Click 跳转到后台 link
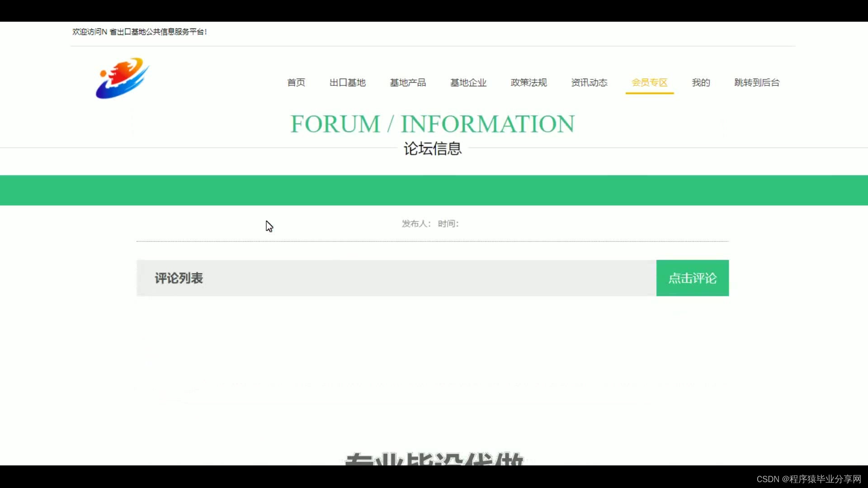868x488 pixels. click(x=757, y=83)
